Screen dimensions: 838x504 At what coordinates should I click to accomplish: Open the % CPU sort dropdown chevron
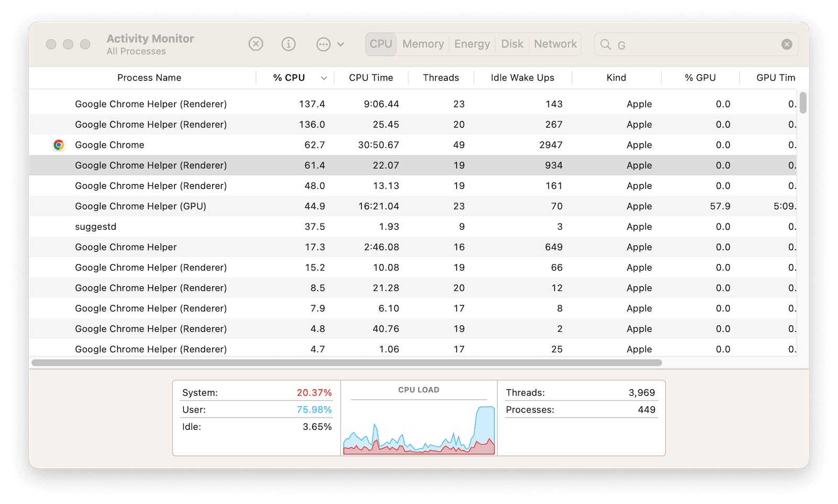click(324, 77)
